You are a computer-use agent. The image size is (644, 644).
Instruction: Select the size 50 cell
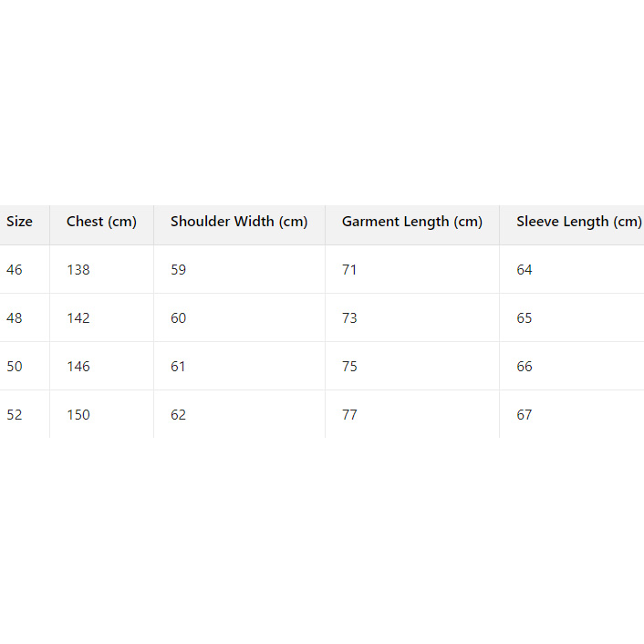click(15, 367)
